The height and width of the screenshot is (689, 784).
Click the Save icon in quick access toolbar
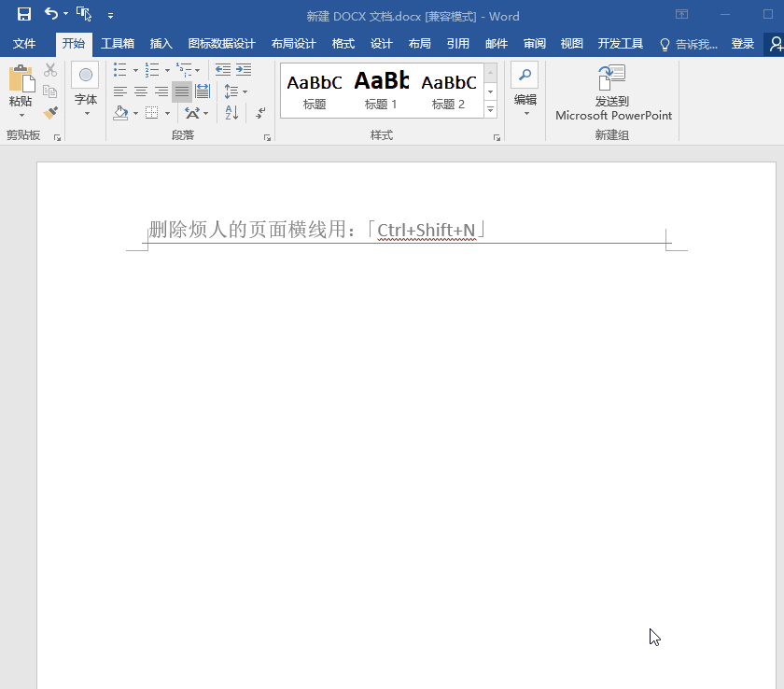[x=23, y=14]
